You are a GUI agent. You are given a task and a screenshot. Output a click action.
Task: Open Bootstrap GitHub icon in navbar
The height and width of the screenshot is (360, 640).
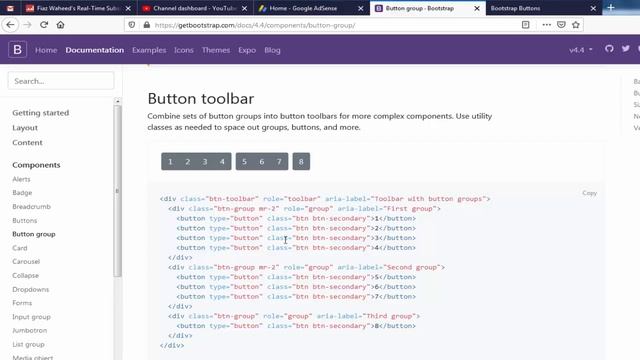pyautogui.click(x=609, y=49)
